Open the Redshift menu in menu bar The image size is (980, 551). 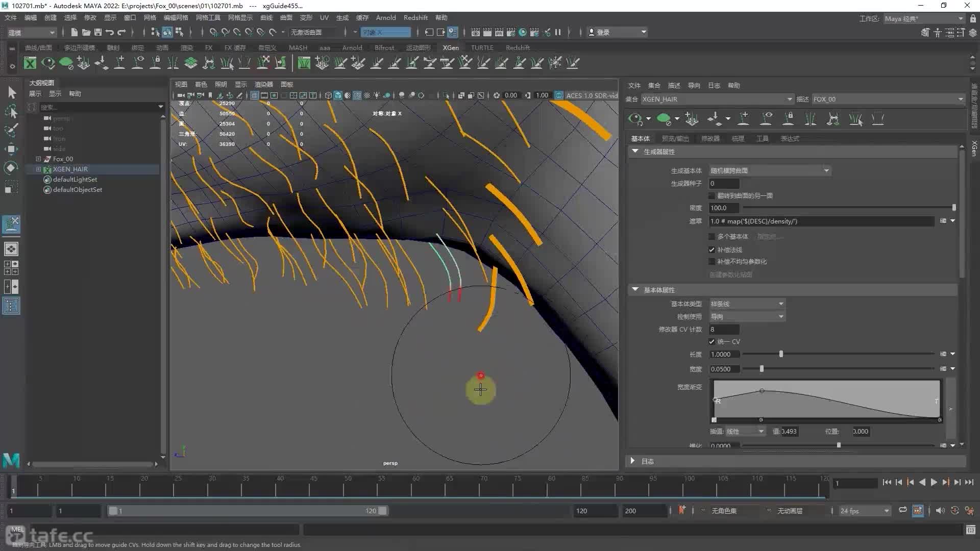tap(415, 18)
